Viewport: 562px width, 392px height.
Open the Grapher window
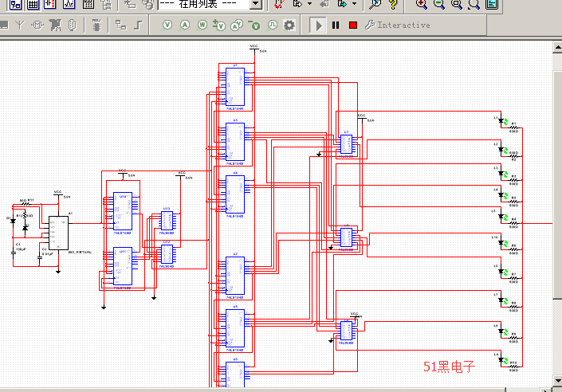click(x=69, y=4)
